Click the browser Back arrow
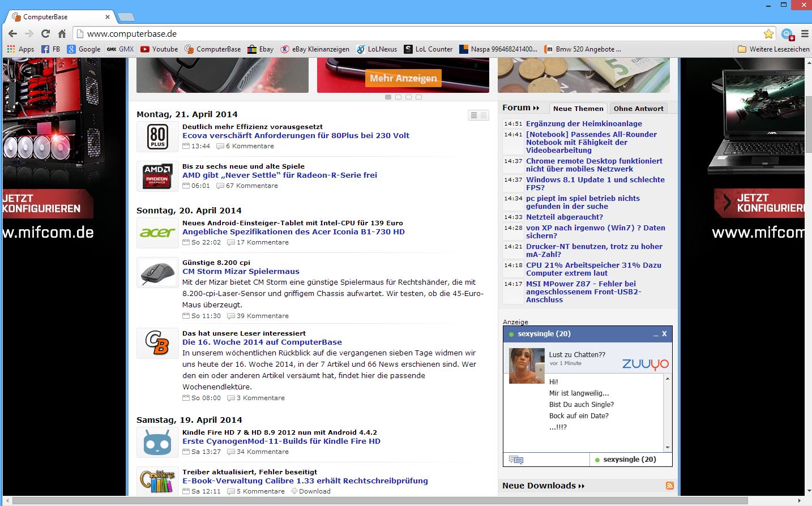Screen dimensions: 812x506 12,34
